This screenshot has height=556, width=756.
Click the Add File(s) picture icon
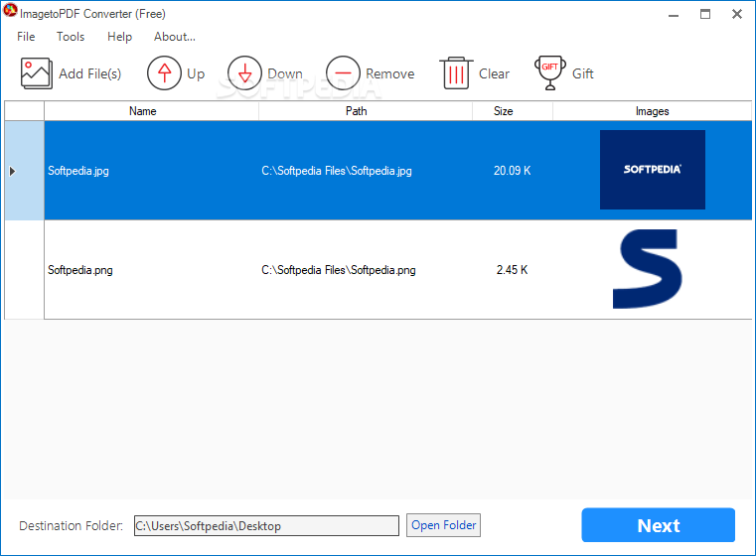pyautogui.click(x=36, y=73)
